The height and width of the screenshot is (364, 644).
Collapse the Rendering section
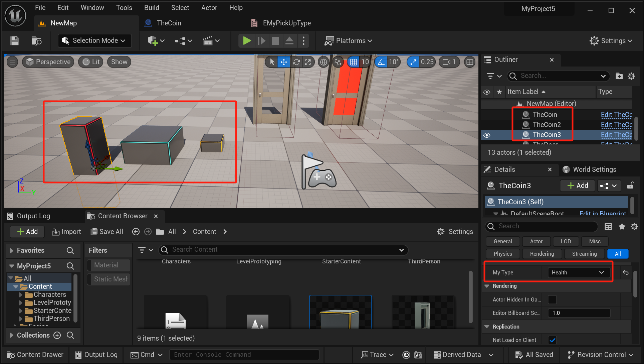click(487, 286)
